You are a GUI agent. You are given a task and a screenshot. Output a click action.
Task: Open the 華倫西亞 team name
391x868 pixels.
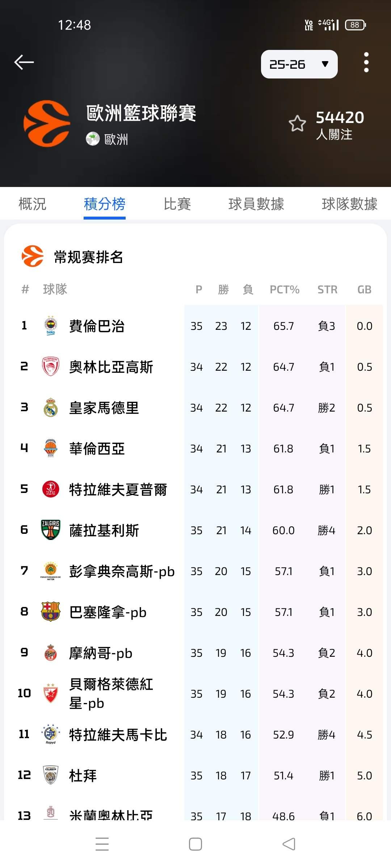tap(97, 449)
